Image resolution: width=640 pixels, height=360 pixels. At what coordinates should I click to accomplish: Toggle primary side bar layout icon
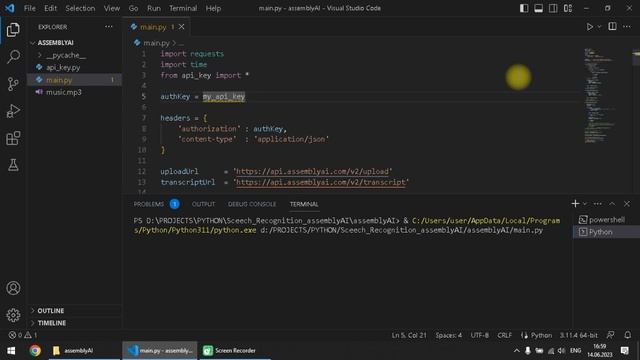coord(524,8)
